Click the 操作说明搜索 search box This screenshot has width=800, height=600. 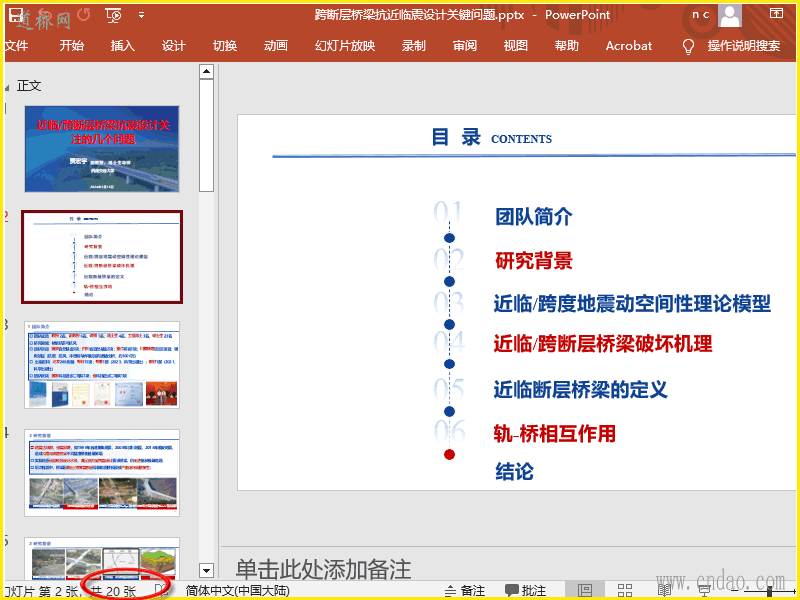coord(743,46)
